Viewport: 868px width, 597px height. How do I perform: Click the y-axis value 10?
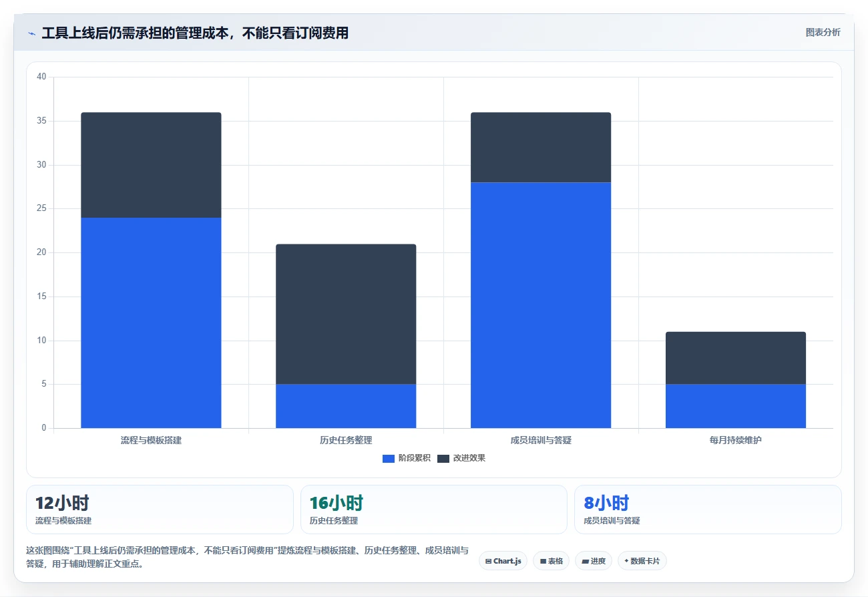coord(41,341)
